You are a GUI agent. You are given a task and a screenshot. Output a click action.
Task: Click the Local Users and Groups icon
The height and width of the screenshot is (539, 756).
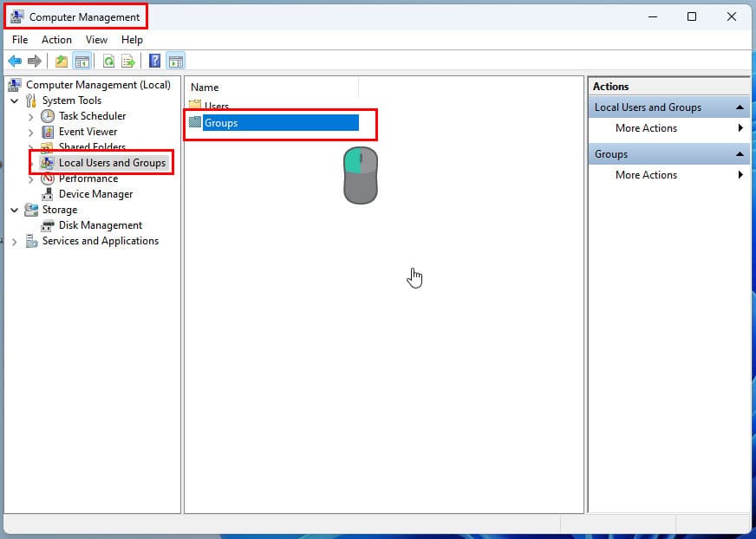[x=47, y=163]
